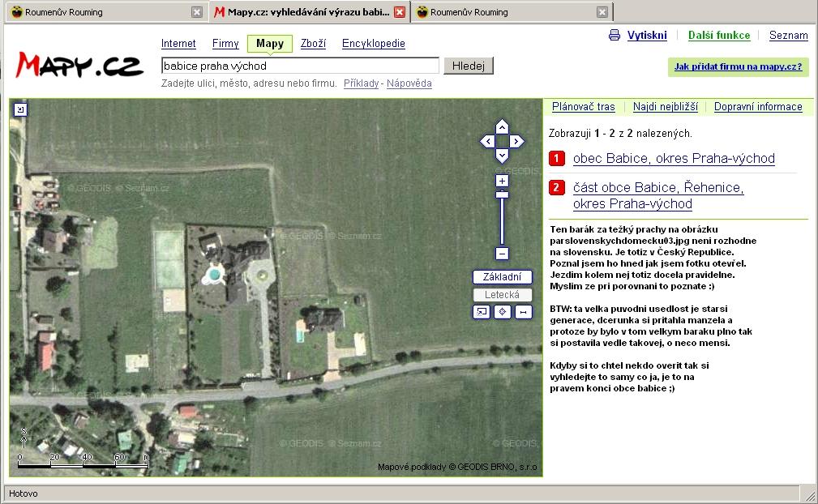Open Dopravní informace traffic link
The height and width of the screenshot is (504, 818).
point(758,107)
